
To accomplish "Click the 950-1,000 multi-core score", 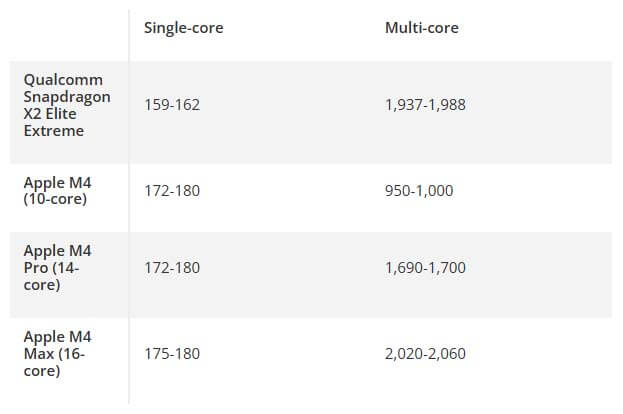I will 419,189.
